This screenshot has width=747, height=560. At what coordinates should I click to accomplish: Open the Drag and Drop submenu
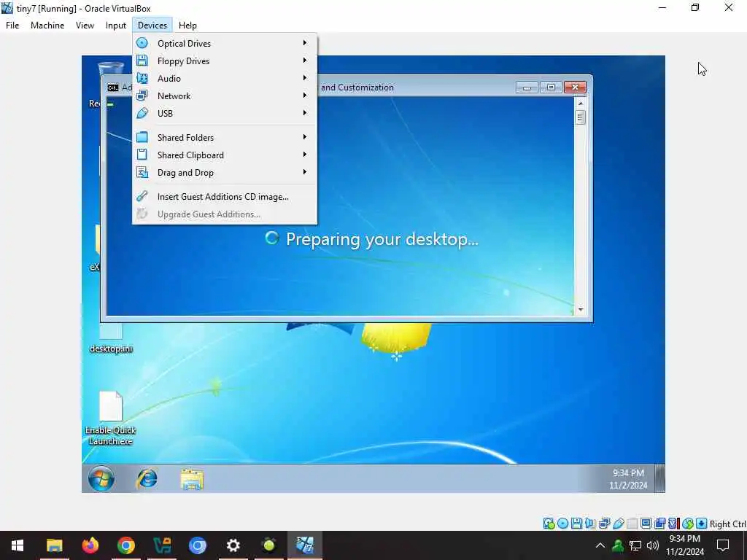click(225, 172)
